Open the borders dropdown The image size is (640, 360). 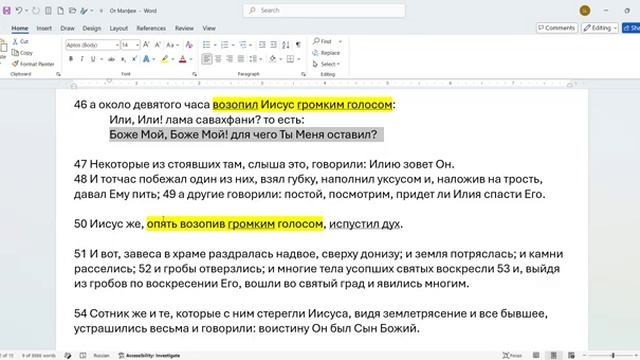point(299,60)
